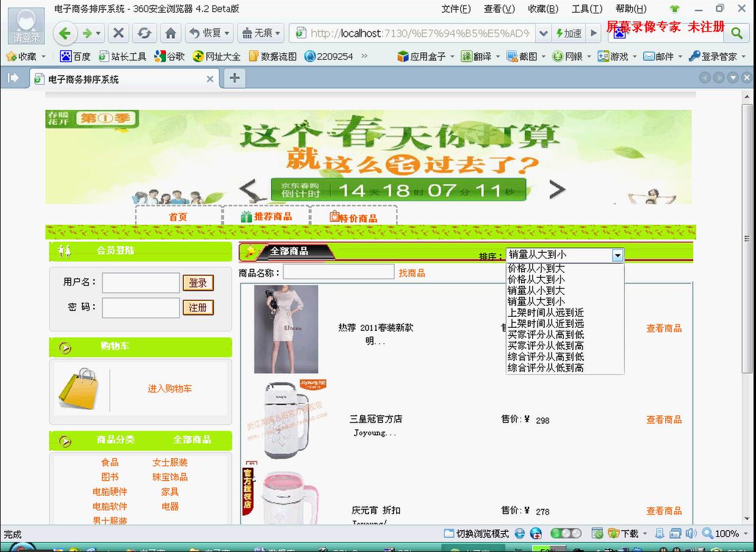Go to the 特价商品 navigation tab
Image resolution: width=756 pixels, height=552 pixels.
[353, 217]
